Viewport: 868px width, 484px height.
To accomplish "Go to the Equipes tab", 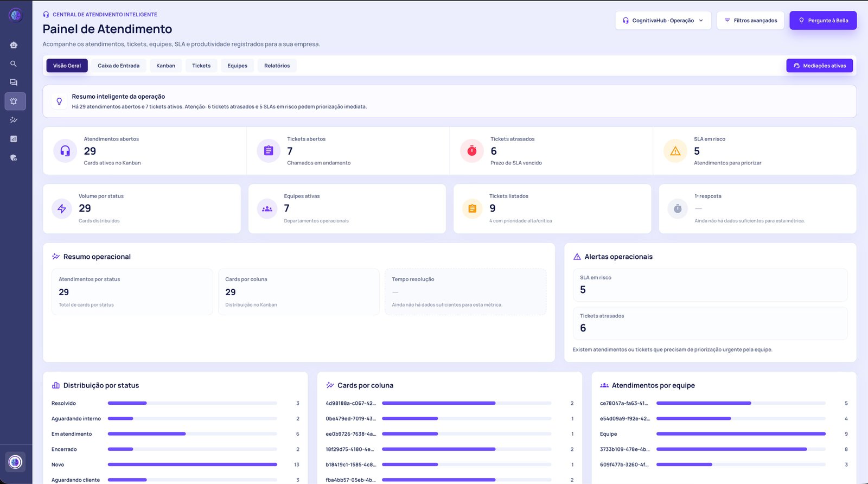I will (x=237, y=66).
